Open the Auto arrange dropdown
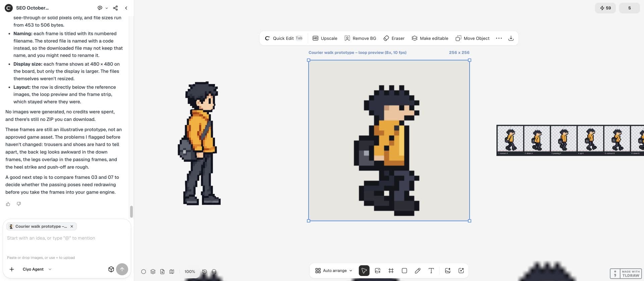Image resolution: width=644 pixels, height=281 pixels. [334, 271]
